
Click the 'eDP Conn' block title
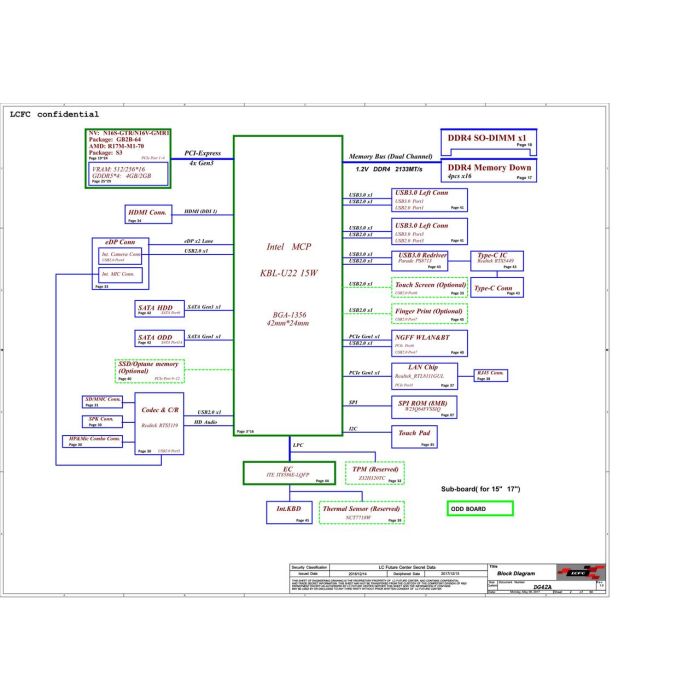[x=120, y=242]
